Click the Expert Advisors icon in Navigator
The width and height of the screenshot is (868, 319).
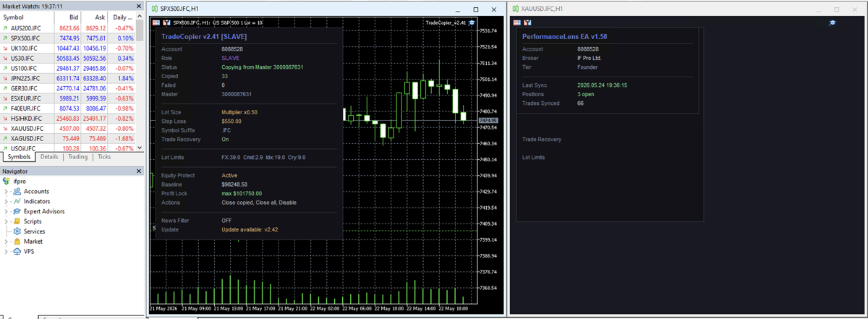17,211
